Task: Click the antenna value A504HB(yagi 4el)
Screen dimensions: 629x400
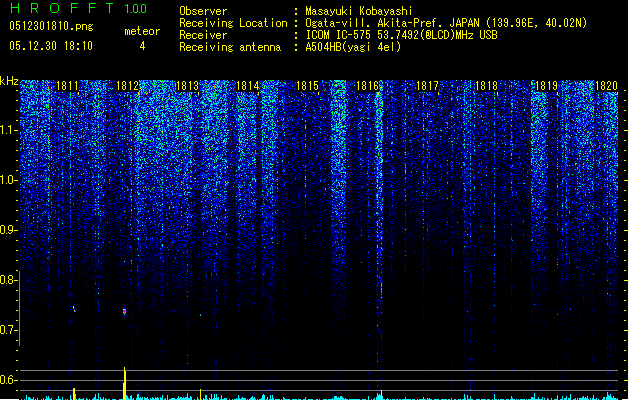Action: (x=353, y=47)
